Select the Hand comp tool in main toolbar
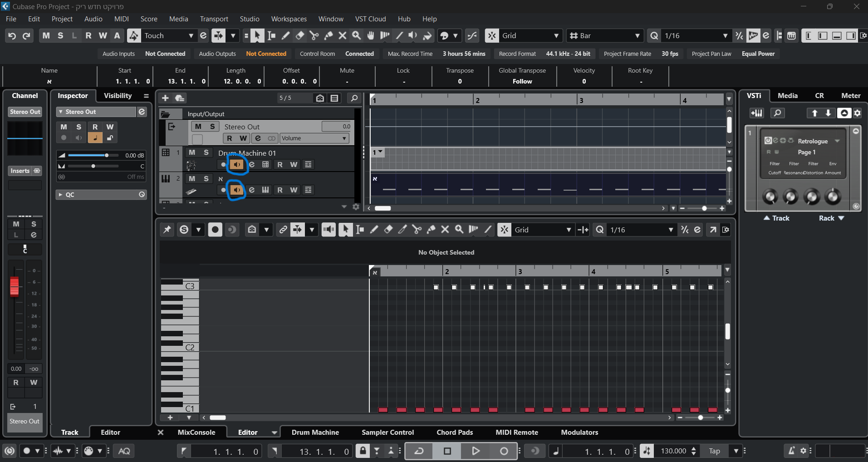 371,35
